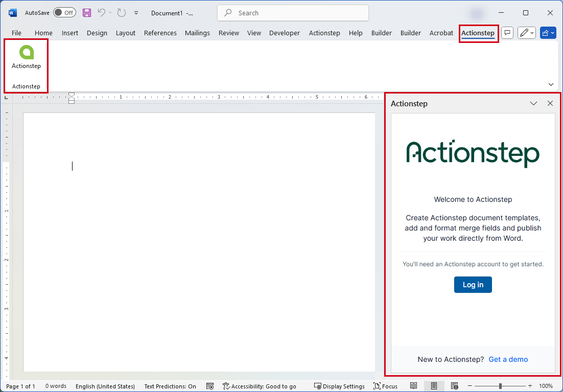The height and width of the screenshot is (392, 563).
Task: Zoom out with the minus button
Action: [x=470, y=386]
